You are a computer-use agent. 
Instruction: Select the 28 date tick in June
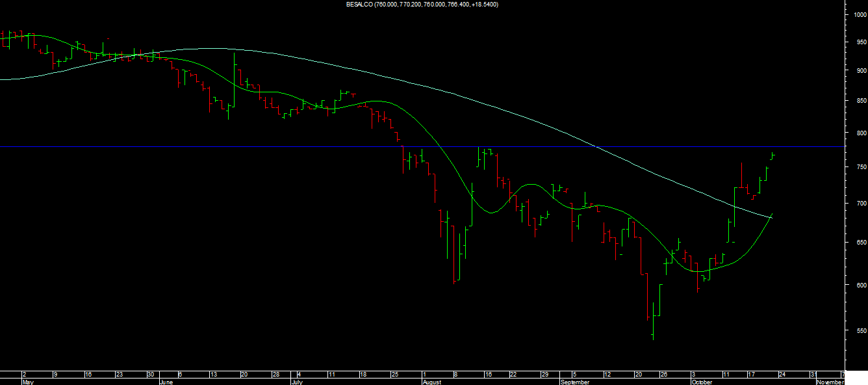coord(276,375)
